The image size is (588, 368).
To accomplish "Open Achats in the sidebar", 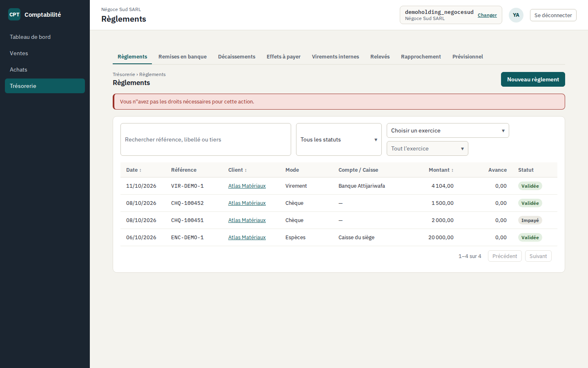I will 45,70.
